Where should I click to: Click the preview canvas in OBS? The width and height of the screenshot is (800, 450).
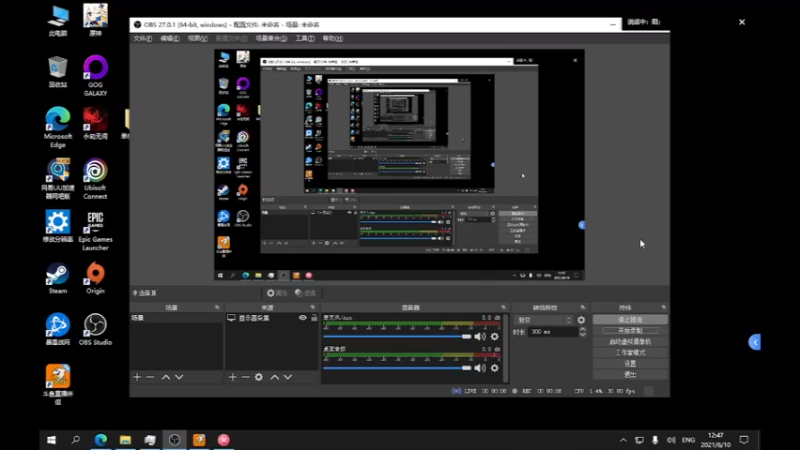399,165
